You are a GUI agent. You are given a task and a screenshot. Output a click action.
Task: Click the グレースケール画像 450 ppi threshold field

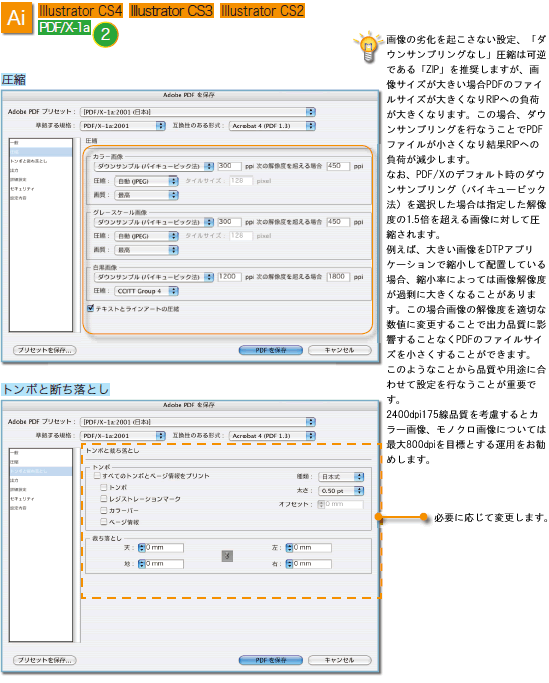(x=338, y=222)
